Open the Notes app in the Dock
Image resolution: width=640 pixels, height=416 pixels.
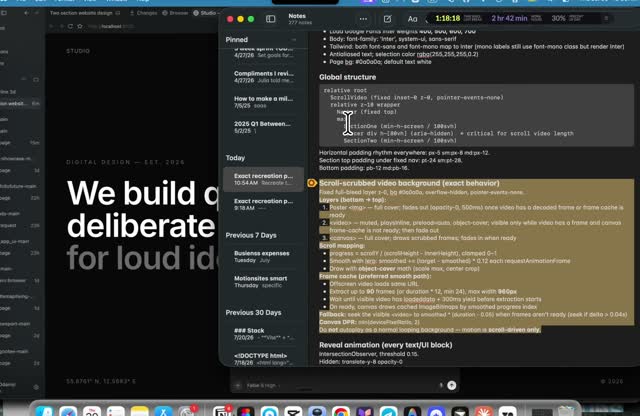click(x=140, y=411)
